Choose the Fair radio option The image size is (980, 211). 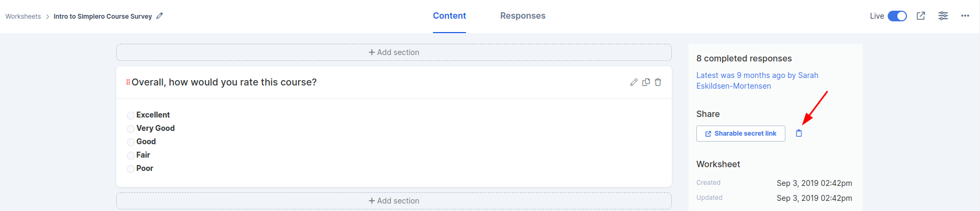pos(131,155)
